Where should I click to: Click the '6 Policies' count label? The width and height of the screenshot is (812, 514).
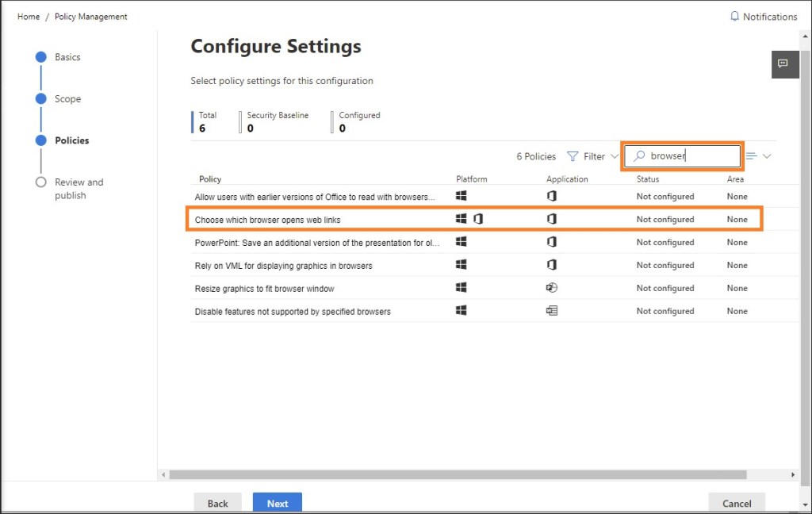pos(536,156)
